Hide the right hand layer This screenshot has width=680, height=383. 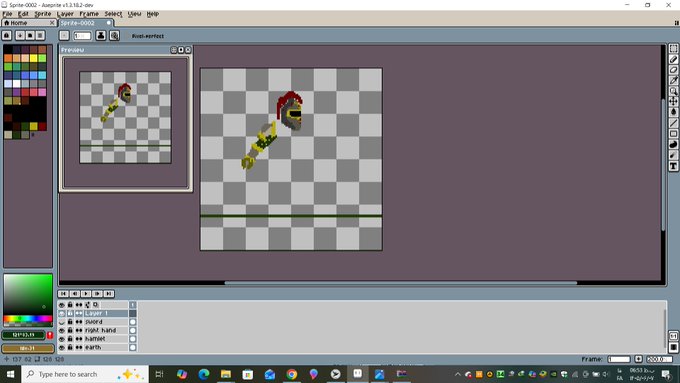(62, 331)
